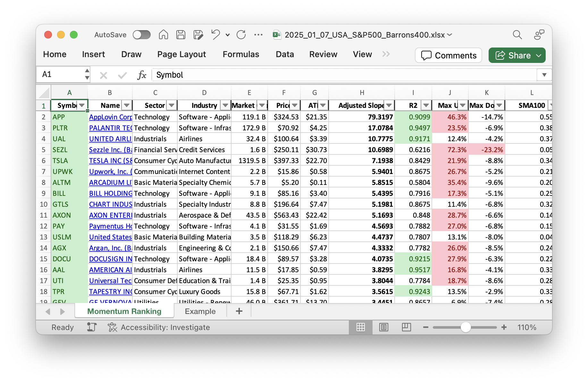Click the zoom slider handle
The height and width of the screenshot is (382, 588).
tap(466, 327)
